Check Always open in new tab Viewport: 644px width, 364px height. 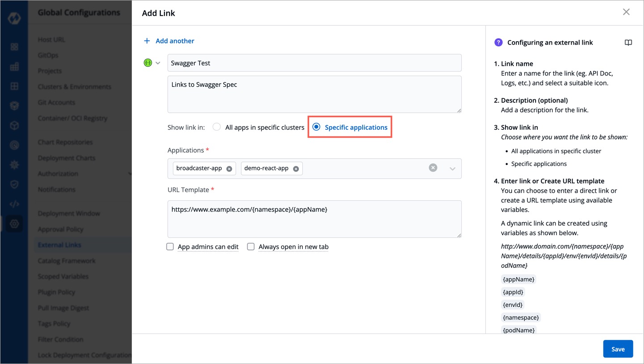coord(251,247)
